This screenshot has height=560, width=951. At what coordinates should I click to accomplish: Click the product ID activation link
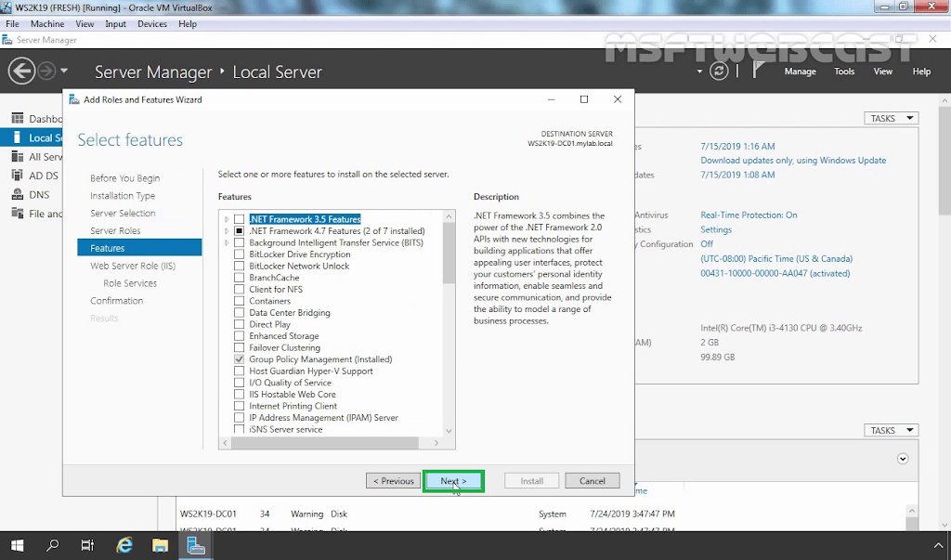coord(775,273)
